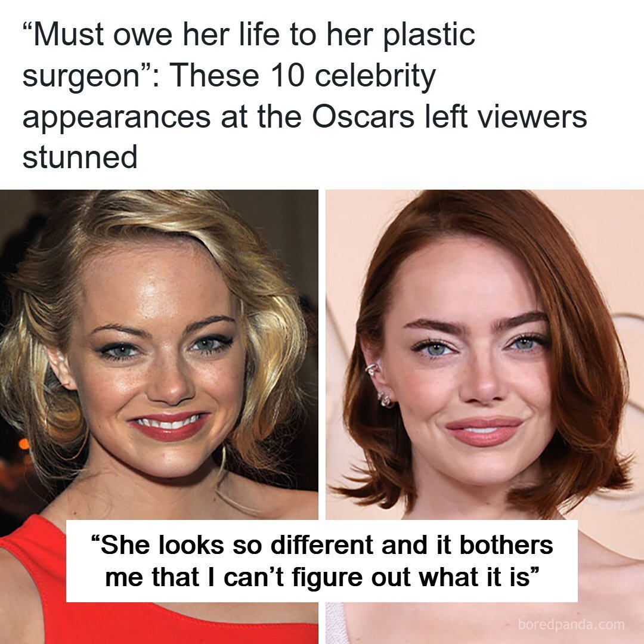The width and height of the screenshot is (644, 644).
Task: Open the headline about Oscars celebrity appearances
Action: pyautogui.click(x=305, y=95)
